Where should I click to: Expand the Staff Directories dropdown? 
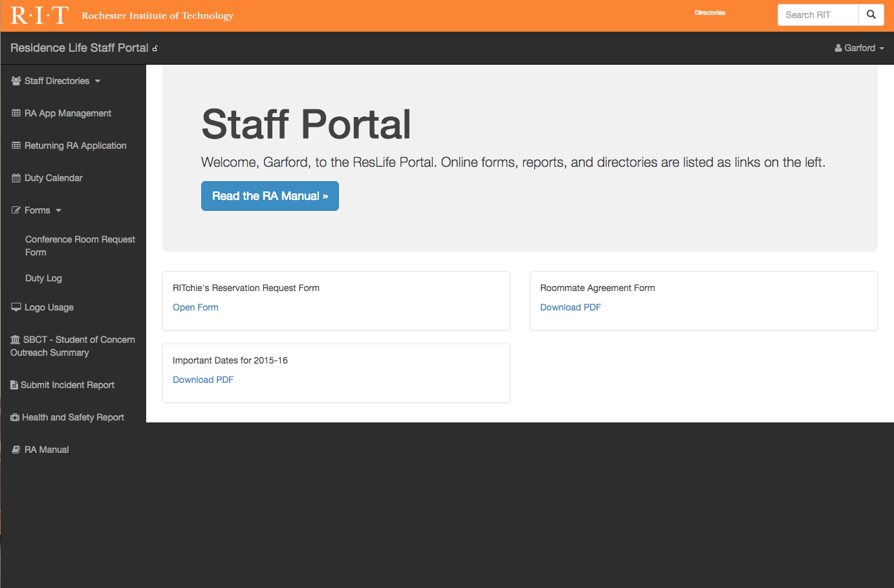click(x=56, y=81)
